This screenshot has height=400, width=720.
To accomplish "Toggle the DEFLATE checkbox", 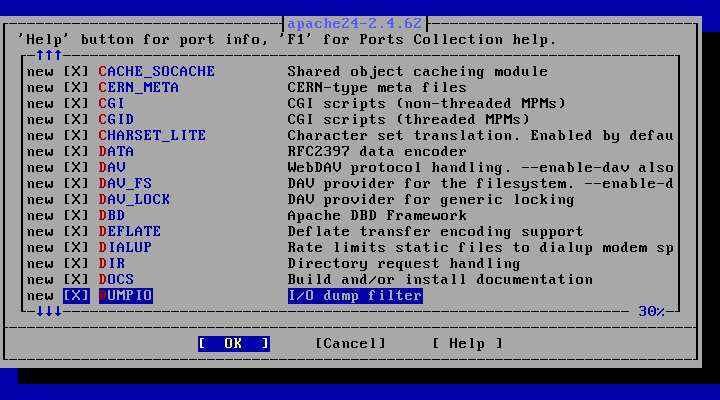I will pyautogui.click(x=76, y=231).
